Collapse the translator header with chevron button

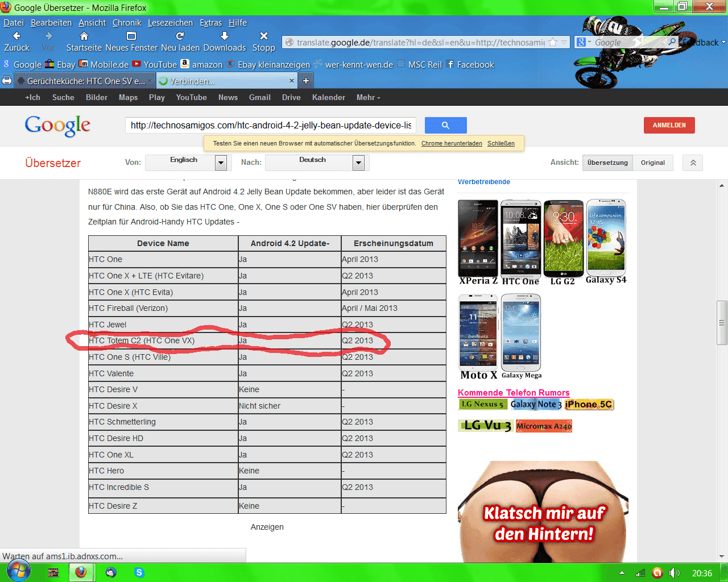(693, 163)
